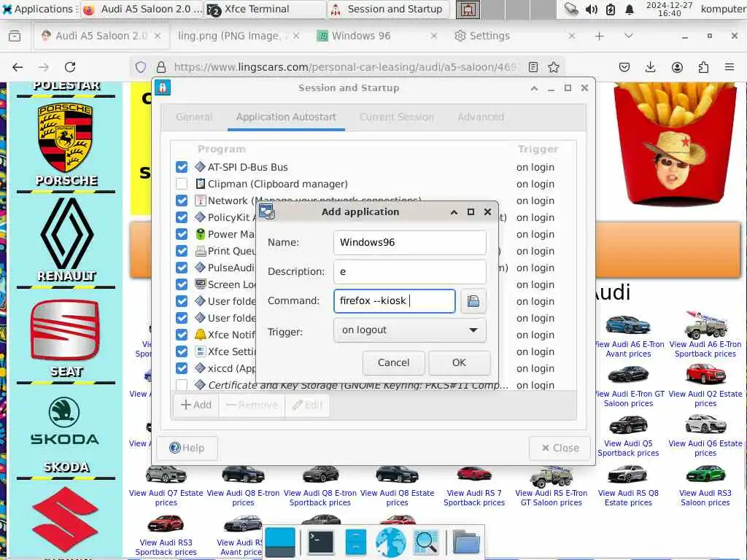Open Firefox extensions puzzle icon
Image resolution: width=747 pixels, height=560 pixels.
(x=703, y=67)
